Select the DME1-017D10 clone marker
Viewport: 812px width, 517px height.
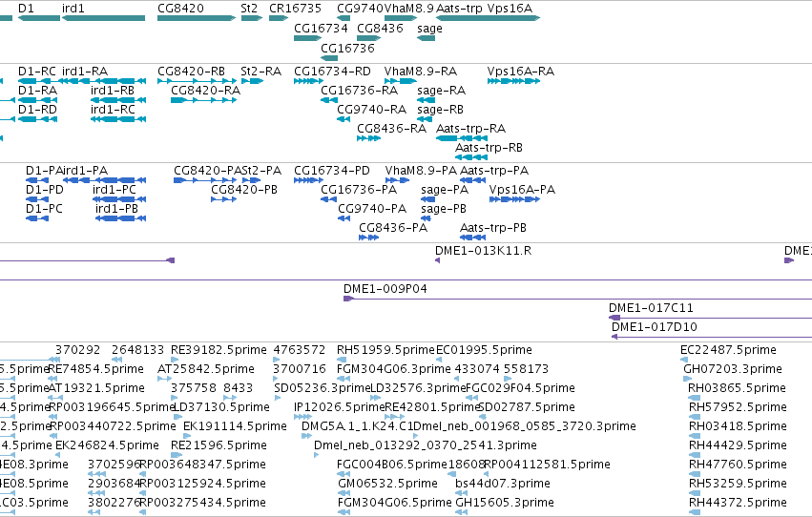pyautogui.click(x=614, y=337)
